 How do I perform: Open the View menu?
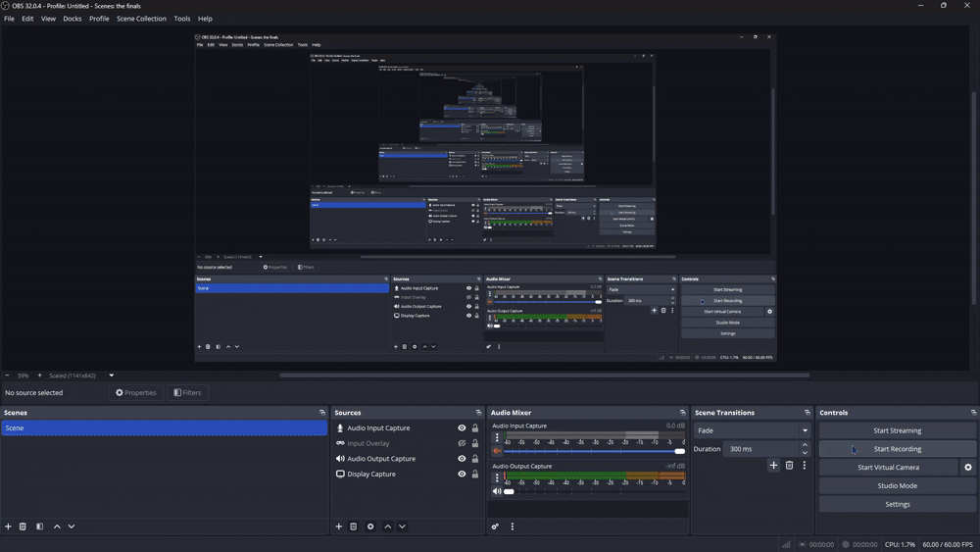48,19
